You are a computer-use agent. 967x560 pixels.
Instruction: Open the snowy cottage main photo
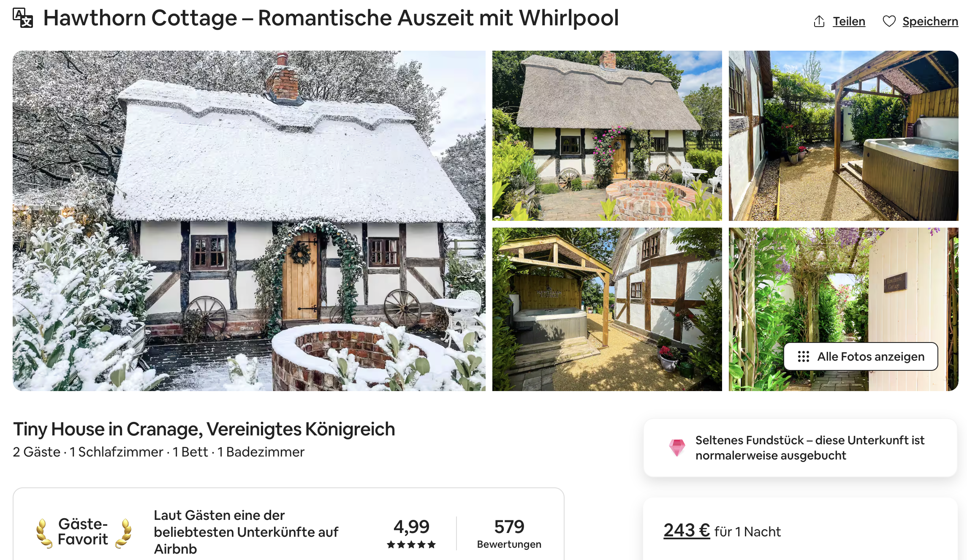pos(249,220)
